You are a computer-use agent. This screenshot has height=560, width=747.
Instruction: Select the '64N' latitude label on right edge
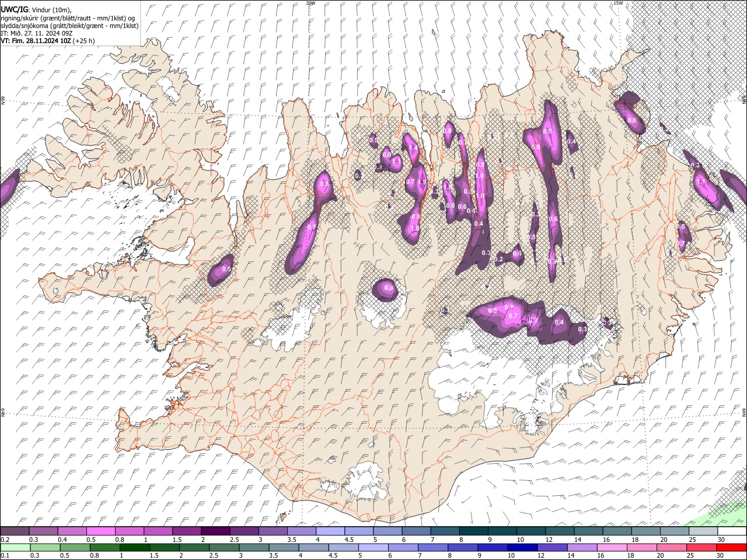[x=744, y=412]
